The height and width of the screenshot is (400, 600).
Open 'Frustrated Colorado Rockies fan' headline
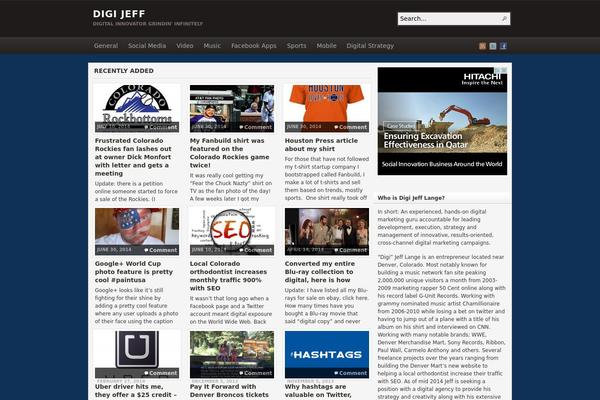(x=133, y=157)
